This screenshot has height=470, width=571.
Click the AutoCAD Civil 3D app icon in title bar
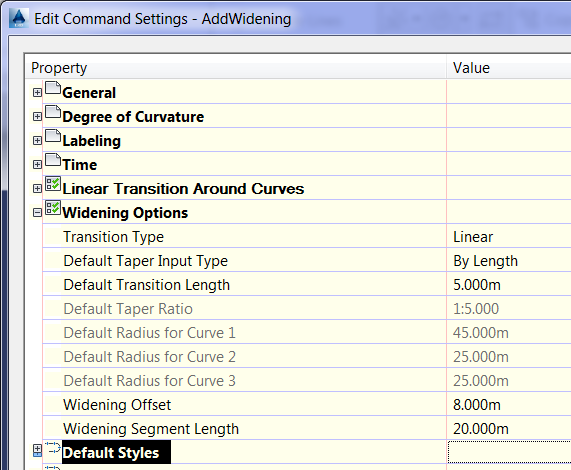click(18, 18)
